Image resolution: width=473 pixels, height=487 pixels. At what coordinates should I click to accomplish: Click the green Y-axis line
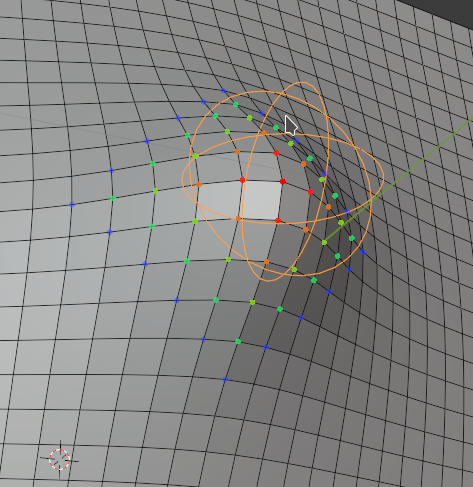pos(400,179)
